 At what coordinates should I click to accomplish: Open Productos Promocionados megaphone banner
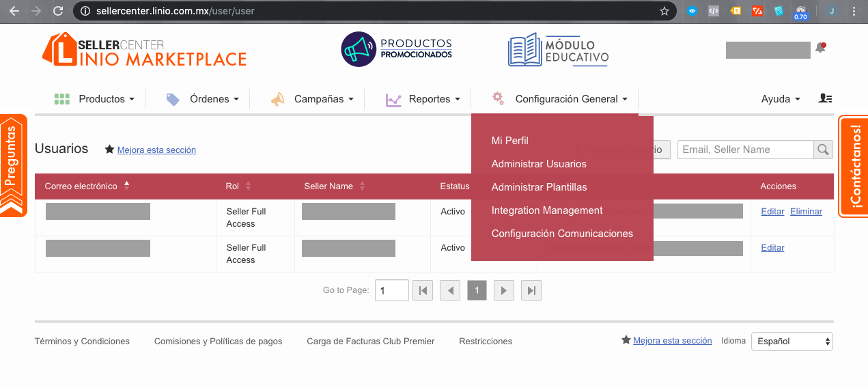(x=396, y=49)
